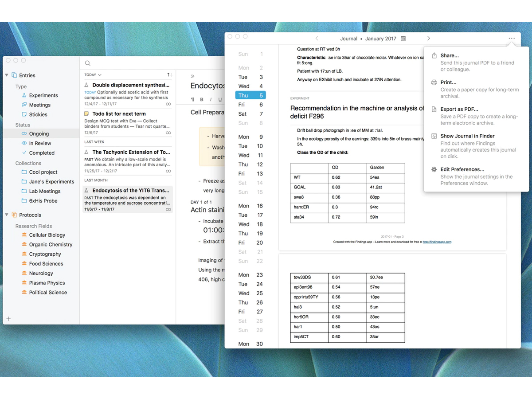Go to next month arrow
Screen dimensions: 532x399
pyautogui.click(x=428, y=39)
